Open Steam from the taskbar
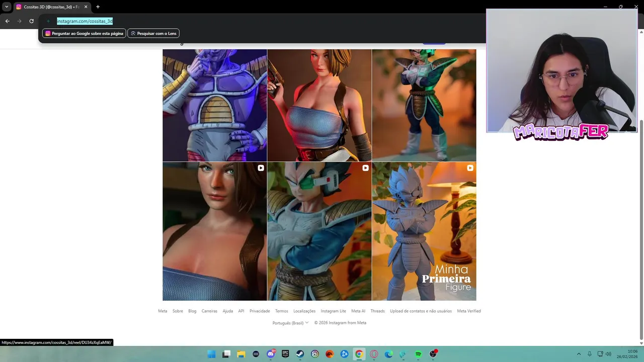The height and width of the screenshot is (362, 644). click(300, 354)
